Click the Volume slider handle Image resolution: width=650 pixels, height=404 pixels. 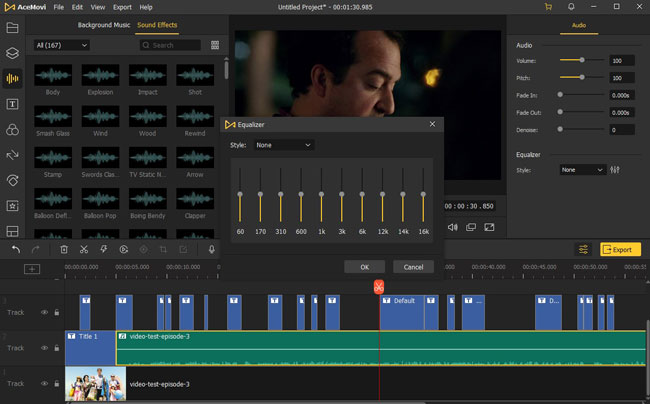pos(582,60)
